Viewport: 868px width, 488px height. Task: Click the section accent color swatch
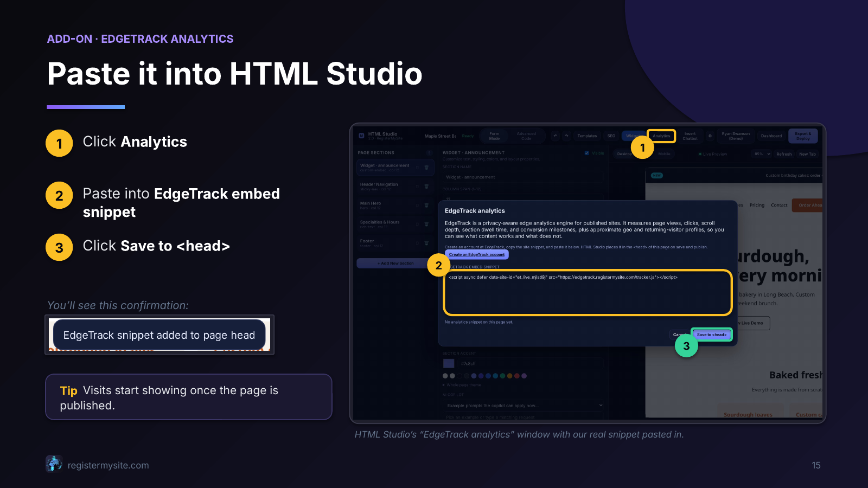(x=449, y=363)
